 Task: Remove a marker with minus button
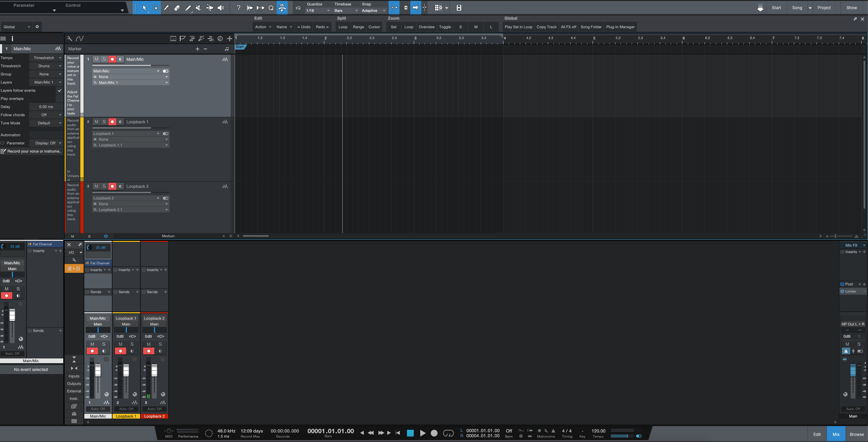tap(205, 49)
